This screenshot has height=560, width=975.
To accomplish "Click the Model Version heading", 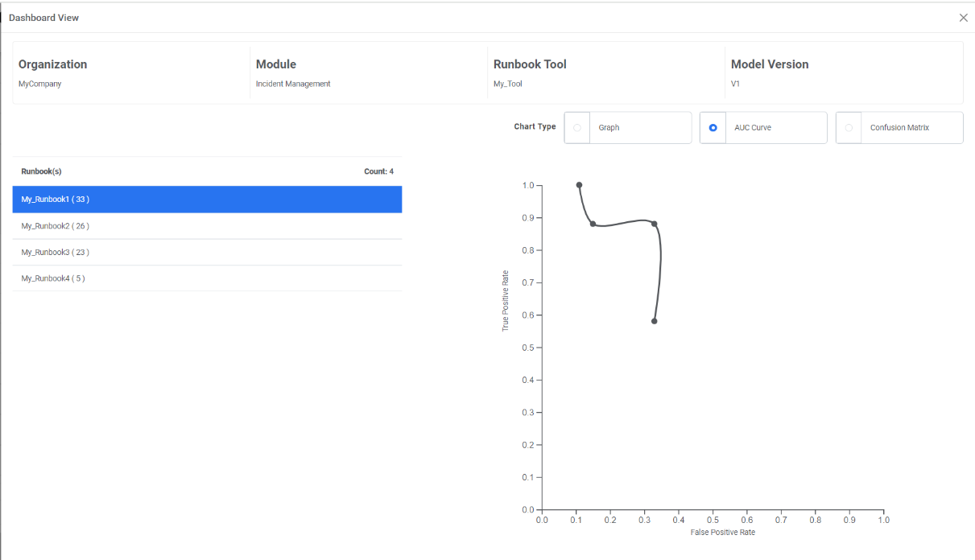I will pos(770,64).
